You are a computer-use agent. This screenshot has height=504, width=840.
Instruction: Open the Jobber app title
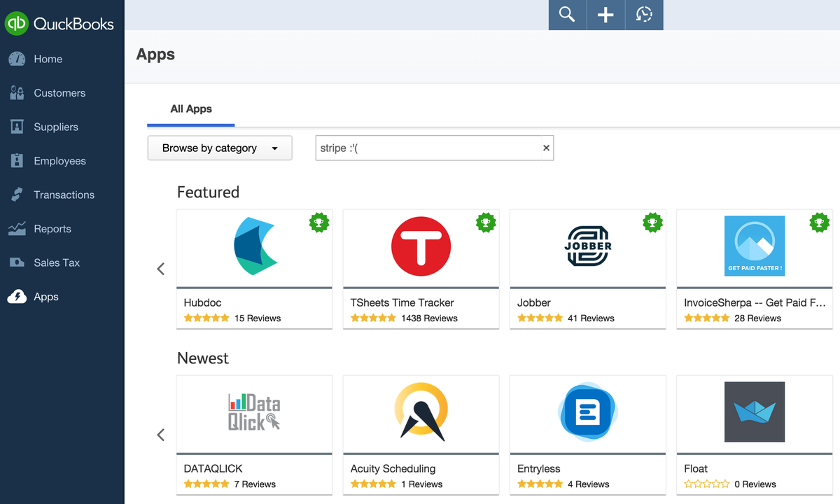[x=533, y=302]
